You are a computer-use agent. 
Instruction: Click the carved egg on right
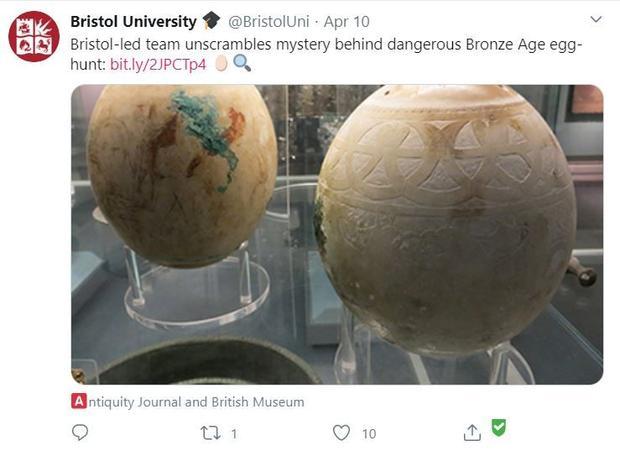click(447, 221)
